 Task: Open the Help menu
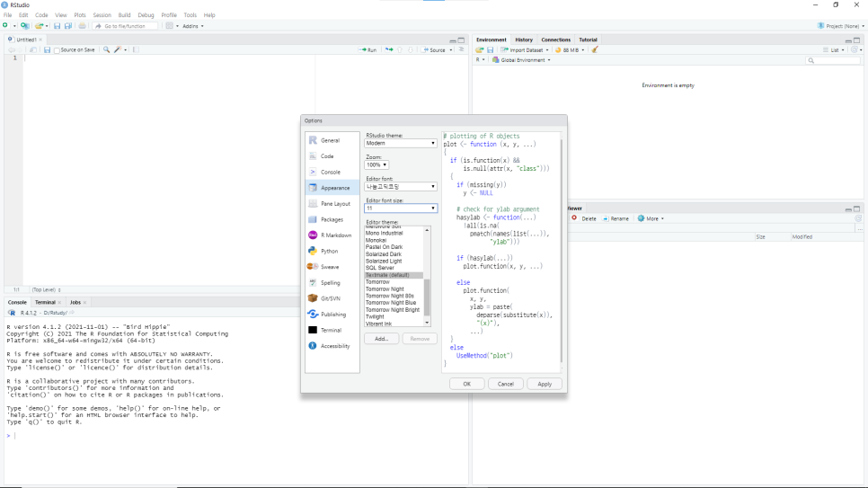[209, 15]
